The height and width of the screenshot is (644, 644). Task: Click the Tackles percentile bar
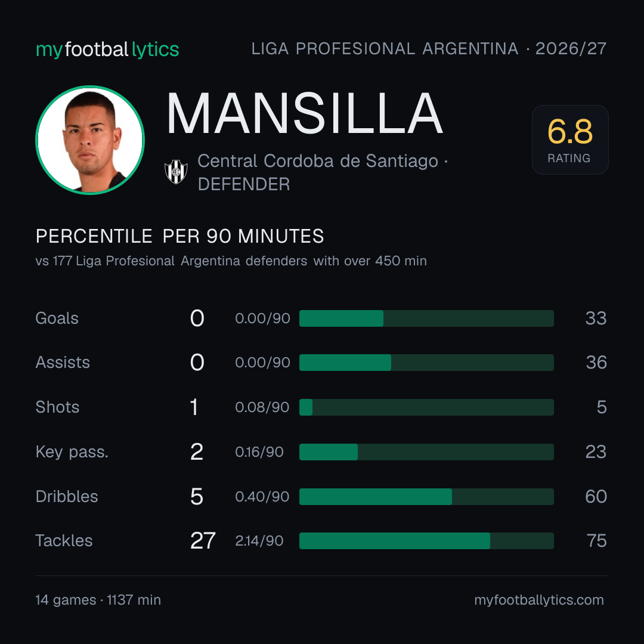426,541
